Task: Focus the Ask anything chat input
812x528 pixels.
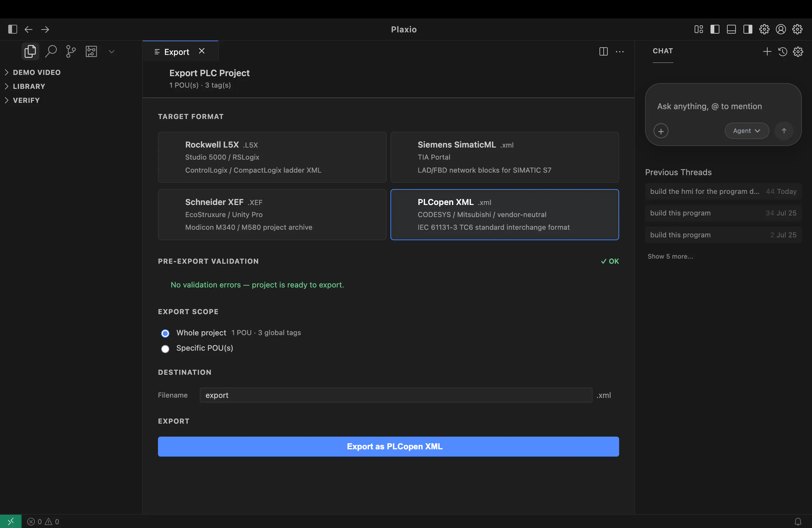Action: click(723, 106)
